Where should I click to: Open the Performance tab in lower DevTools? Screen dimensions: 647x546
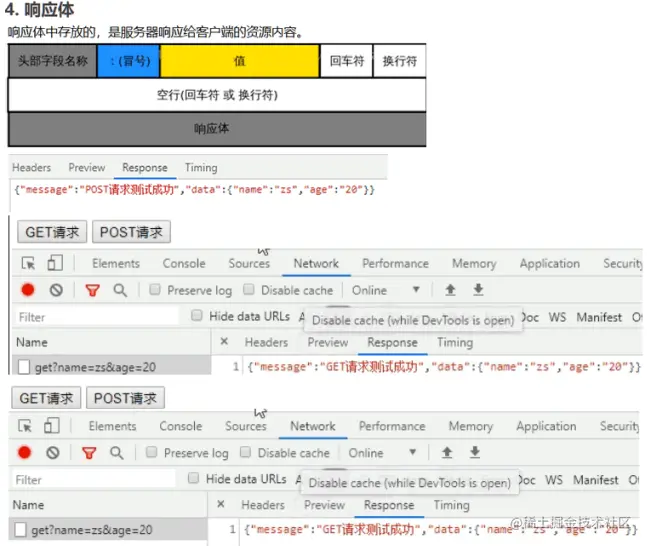(x=392, y=426)
